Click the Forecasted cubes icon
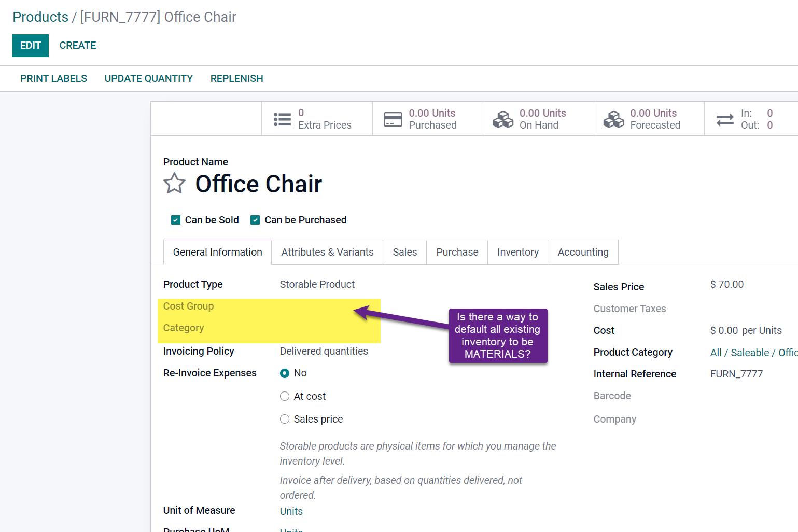 point(613,119)
